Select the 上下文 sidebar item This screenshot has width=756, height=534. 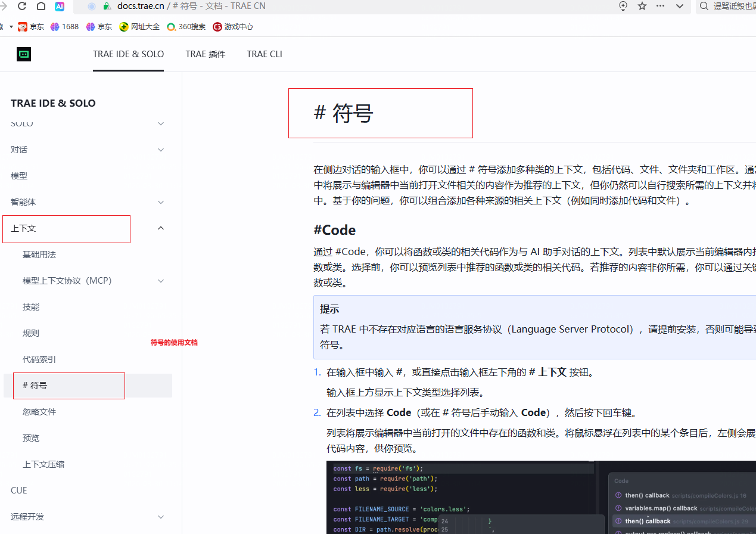tap(23, 228)
